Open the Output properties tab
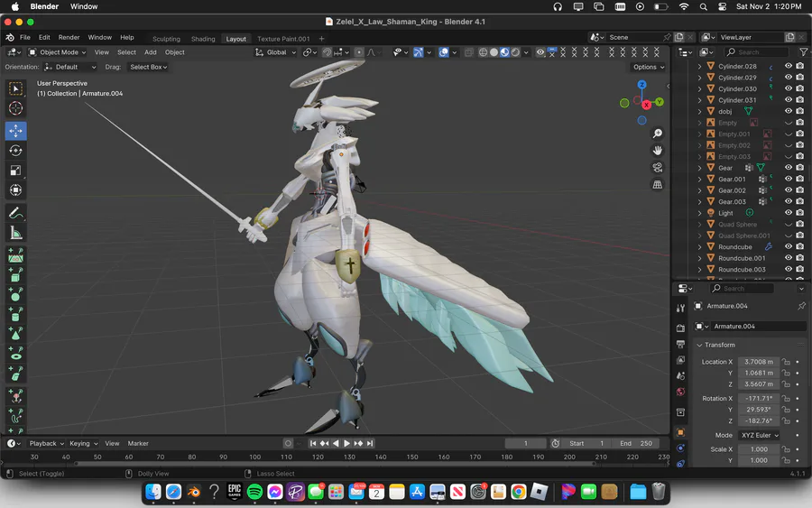Screen dimensions: 812x508 pos(680,344)
